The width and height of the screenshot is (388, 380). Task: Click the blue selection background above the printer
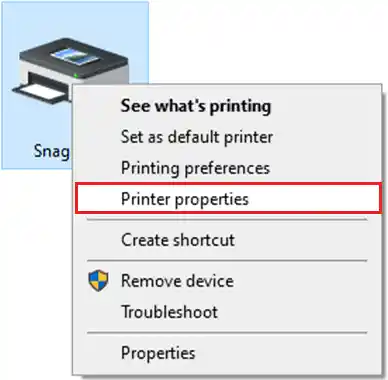click(x=75, y=18)
